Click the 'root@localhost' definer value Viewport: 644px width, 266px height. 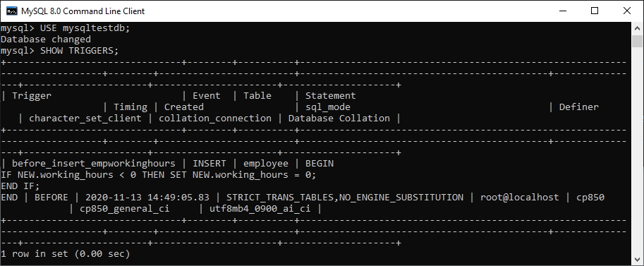520,198
